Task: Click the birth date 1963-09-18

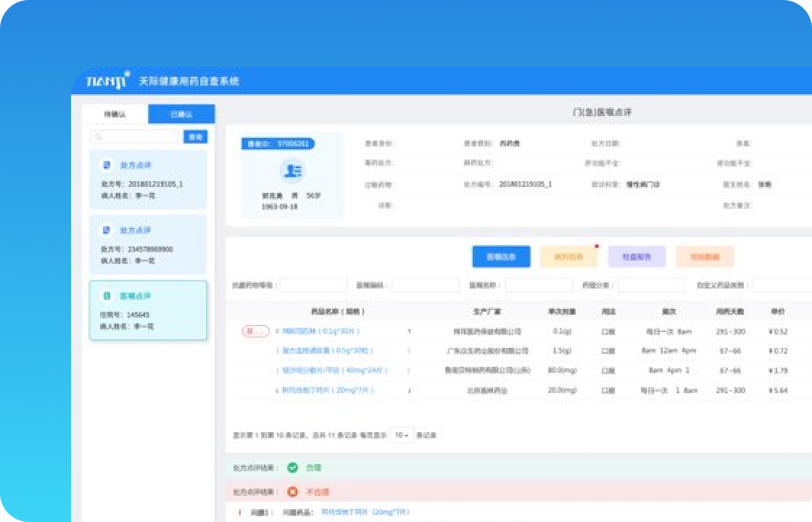Action: tap(280, 207)
